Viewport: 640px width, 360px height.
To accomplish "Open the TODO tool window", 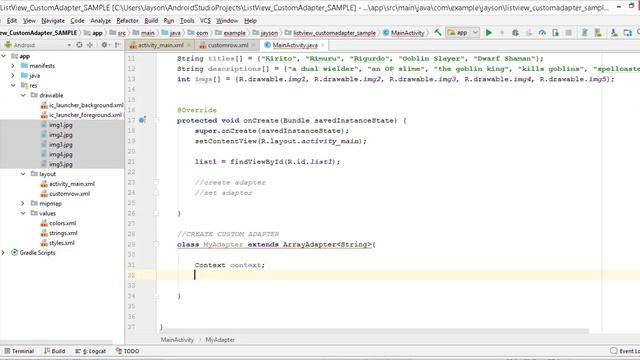I will [127, 351].
